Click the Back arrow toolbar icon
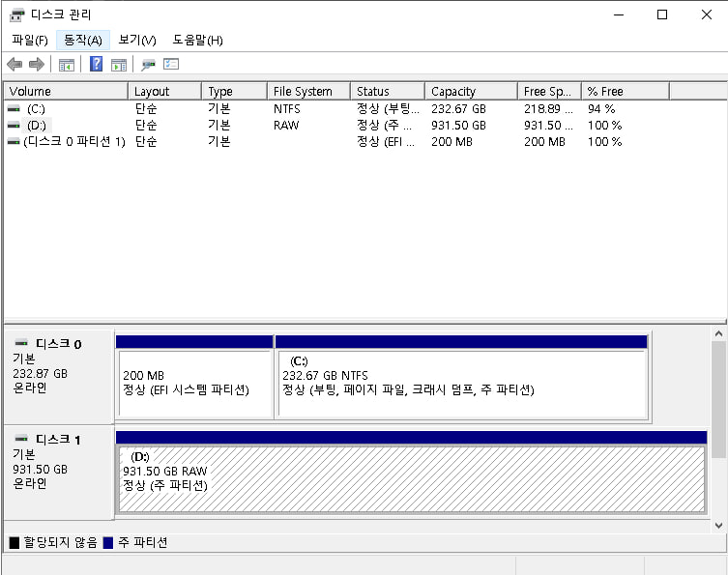 [15, 65]
